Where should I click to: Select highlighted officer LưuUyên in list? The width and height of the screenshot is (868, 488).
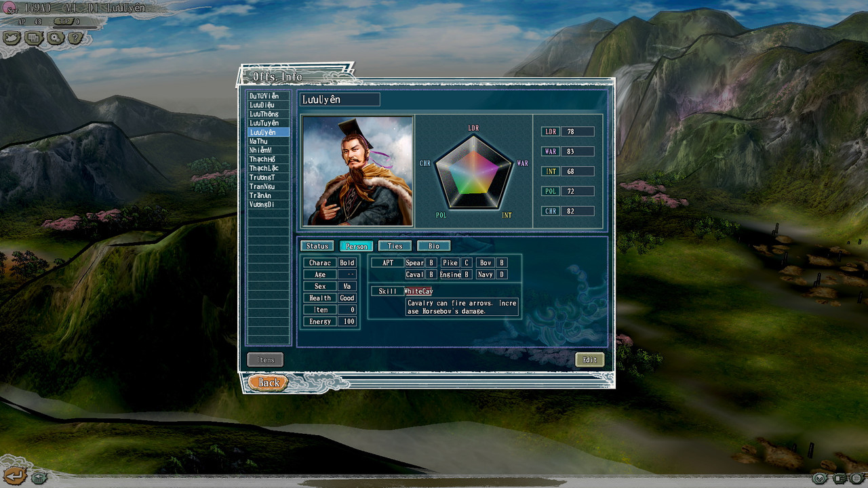coord(269,132)
